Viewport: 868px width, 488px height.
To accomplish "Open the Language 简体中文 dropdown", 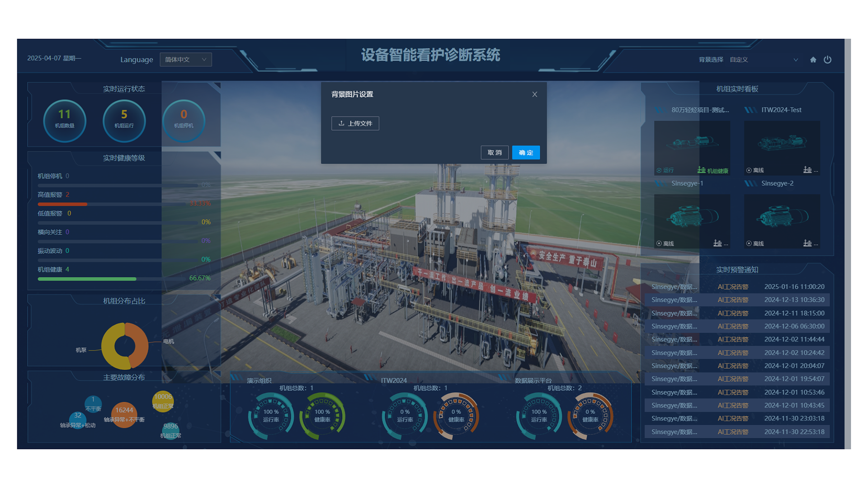I will coord(186,60).
